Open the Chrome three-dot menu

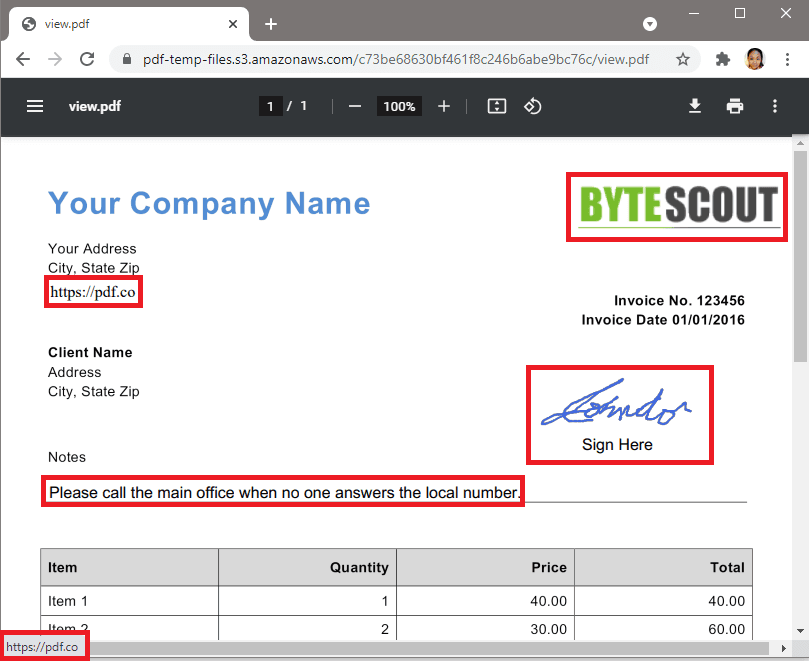pos(787,59)
